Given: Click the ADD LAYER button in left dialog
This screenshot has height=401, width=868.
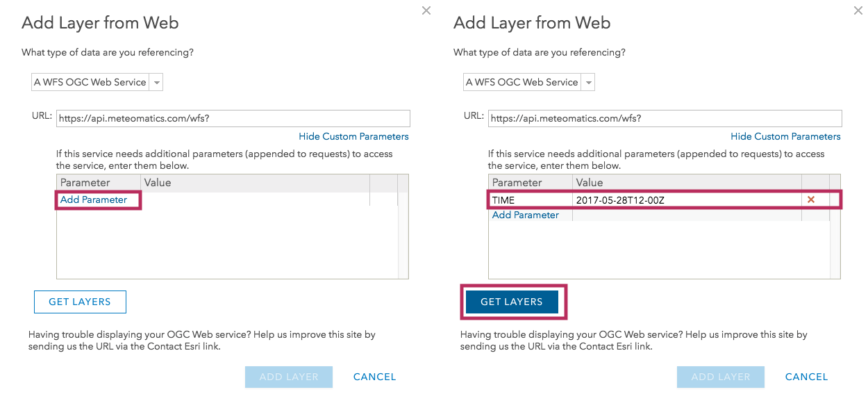Looking at the screenshot, I should click(x=288, y=377).
